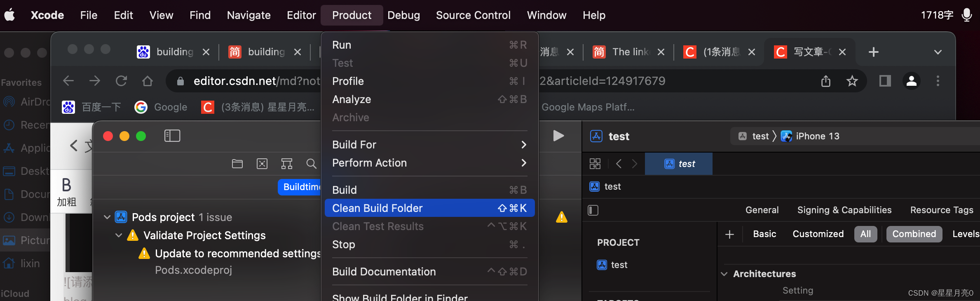Image resolution: width=980 pixels, height=301 pixels.
Task: Open the Debug menu
Action: tap(403, 15)
